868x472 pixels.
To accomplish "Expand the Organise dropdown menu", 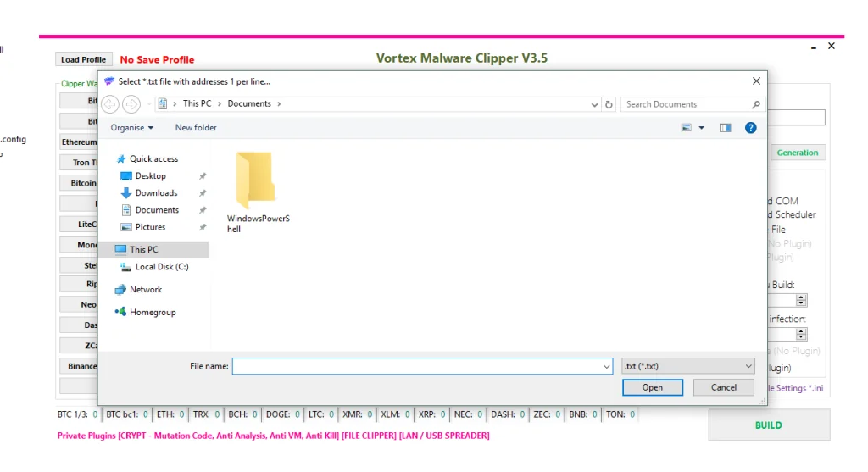I will [x=132, y=128].
